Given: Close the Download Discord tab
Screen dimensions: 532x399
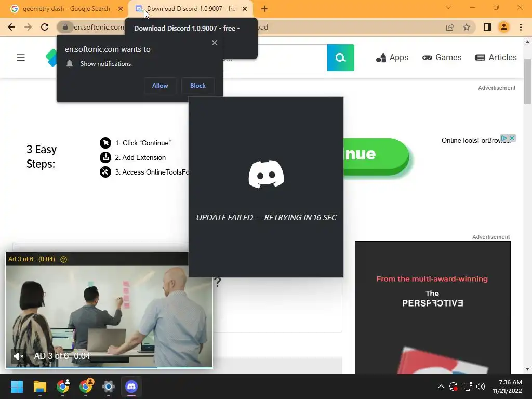Looking at the screenshot, I should pos(245,9).
